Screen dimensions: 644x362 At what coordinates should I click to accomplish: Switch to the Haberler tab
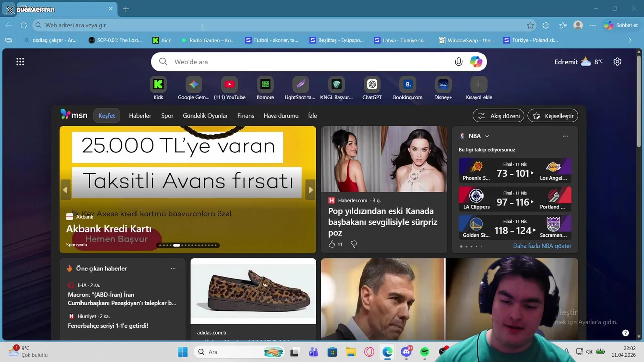[x=140, y=116]
